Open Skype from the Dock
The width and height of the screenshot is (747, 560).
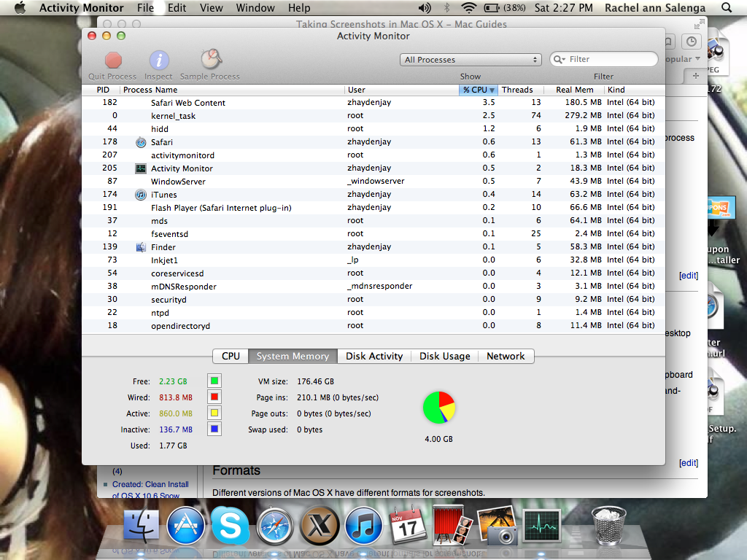230,526
